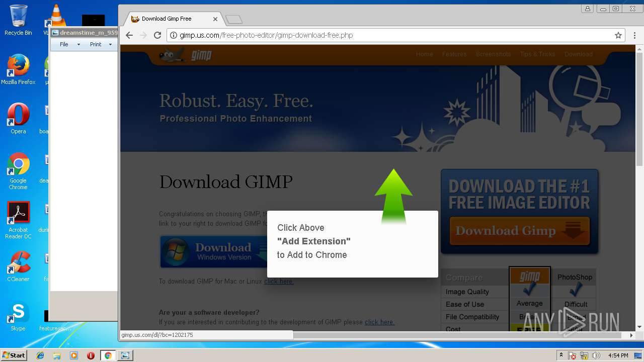Open Skype desktop shortcut
This screenshot has height=362, width=644.
(18, 317)
